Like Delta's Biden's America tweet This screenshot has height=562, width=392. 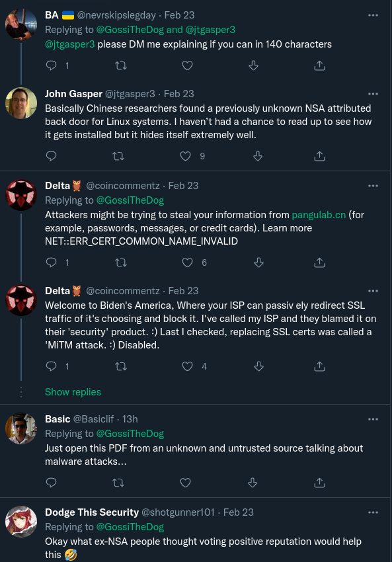(x=187, y=366)
